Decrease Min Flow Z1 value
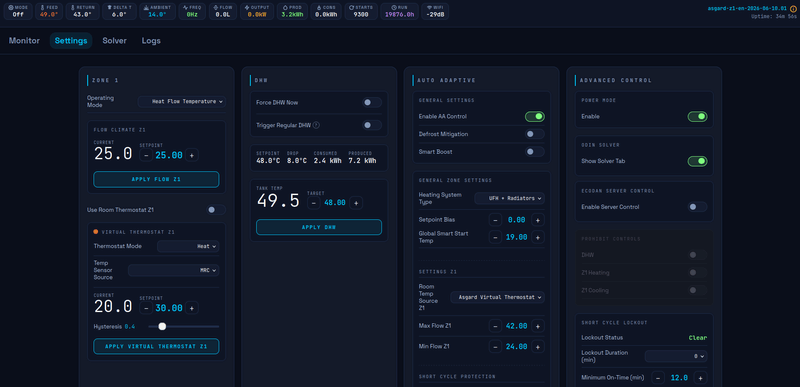The image size is (800, 387). click(x=495, y=347)
